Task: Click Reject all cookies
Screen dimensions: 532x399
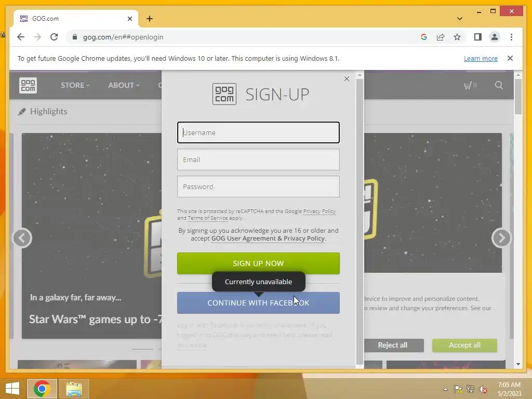Action: click(x=393, y=345)
